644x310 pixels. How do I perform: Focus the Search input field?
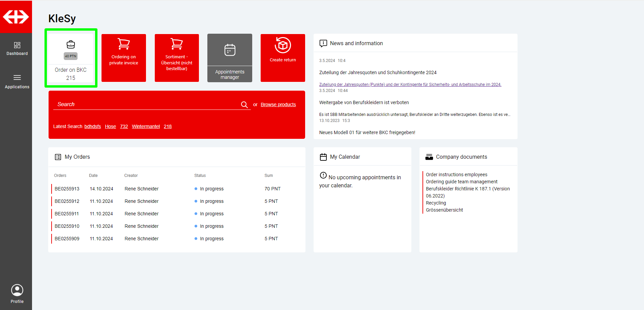tap(147, 104)
